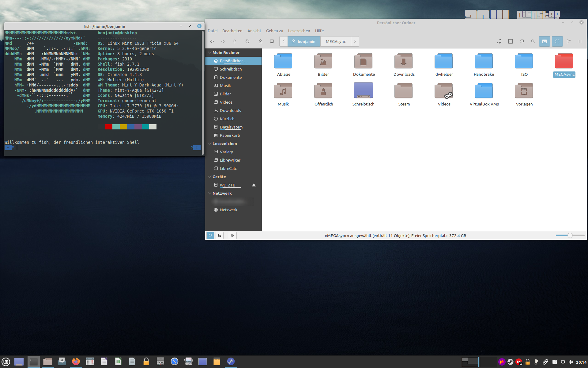
Task: Go up to parent folder
Action: point(235,41)
